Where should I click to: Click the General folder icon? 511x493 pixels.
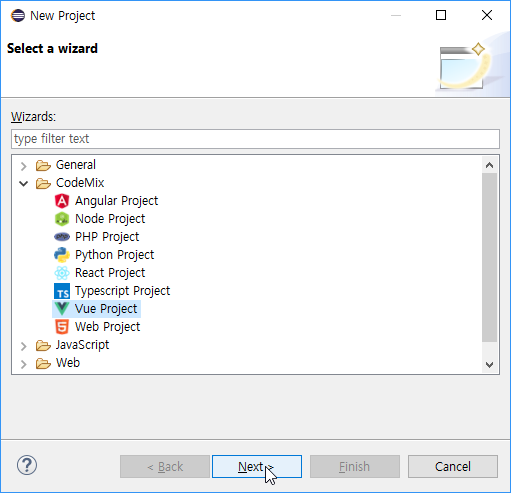43,165
